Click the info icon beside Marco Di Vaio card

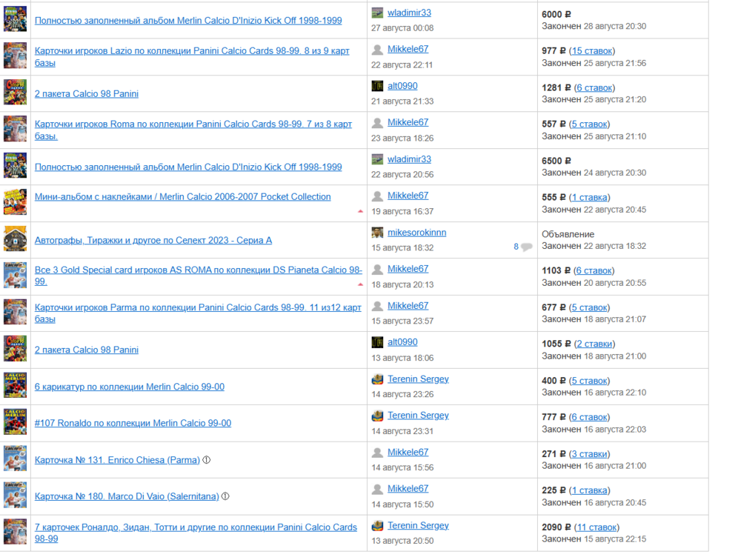pos(225,496)
